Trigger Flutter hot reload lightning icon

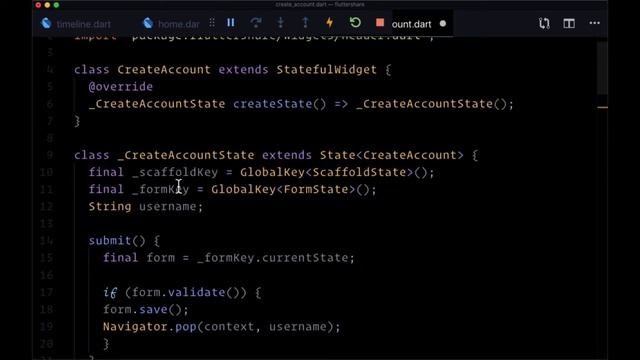point(329,23)
